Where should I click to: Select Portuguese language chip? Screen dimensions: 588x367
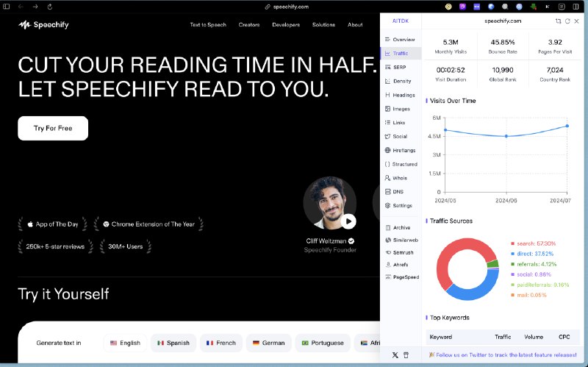pos(323,343)
